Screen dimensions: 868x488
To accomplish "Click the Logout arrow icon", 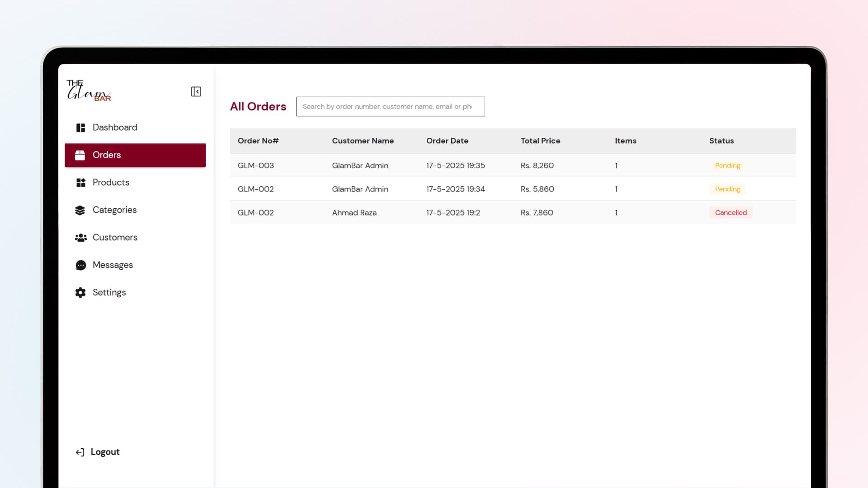I will pos(80,452).
